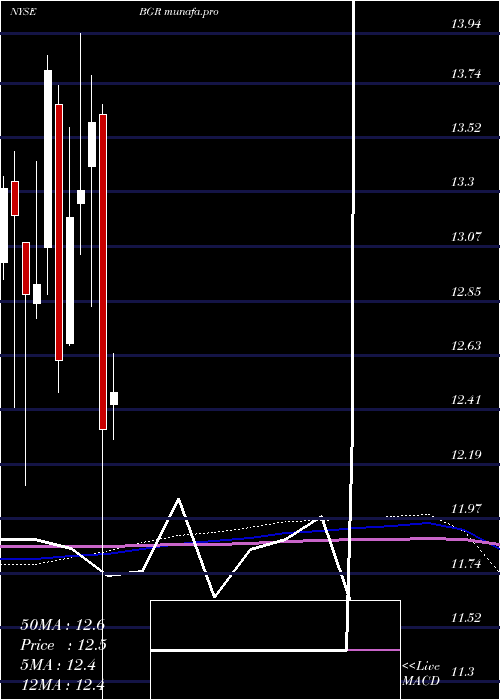
Task: Select the 13.3 price axis label
Action: click(x=462, y=182)
